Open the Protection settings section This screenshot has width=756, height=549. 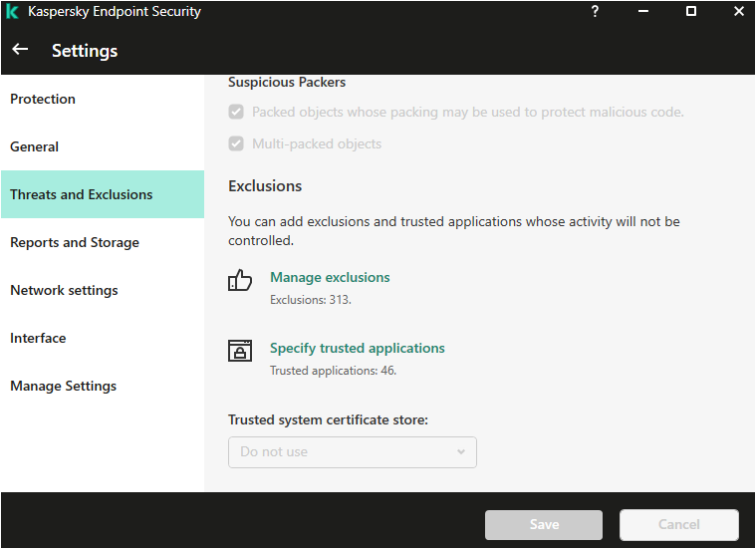(103, 99)
